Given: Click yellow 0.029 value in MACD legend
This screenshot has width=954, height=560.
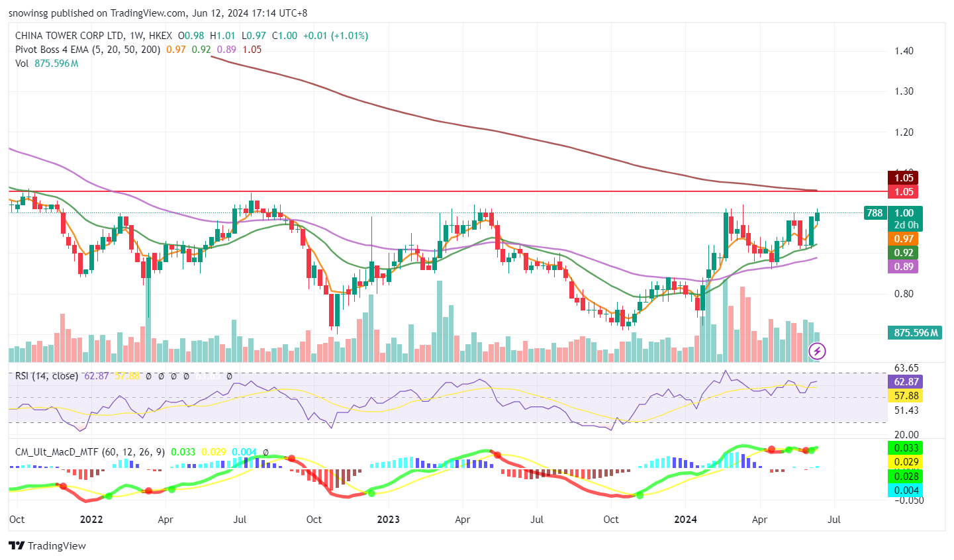Looking at the screenshot, I should click(x=214, y=452).
